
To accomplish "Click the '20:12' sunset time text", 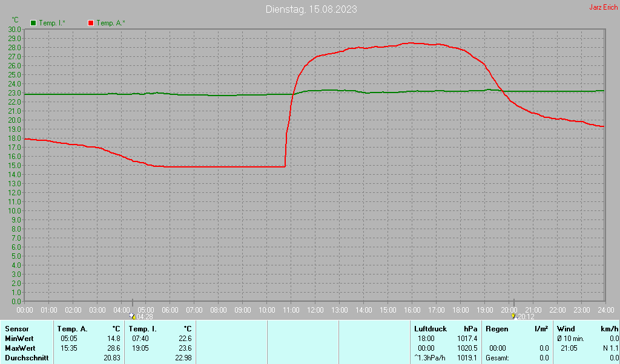I will (x=526, y=317).
